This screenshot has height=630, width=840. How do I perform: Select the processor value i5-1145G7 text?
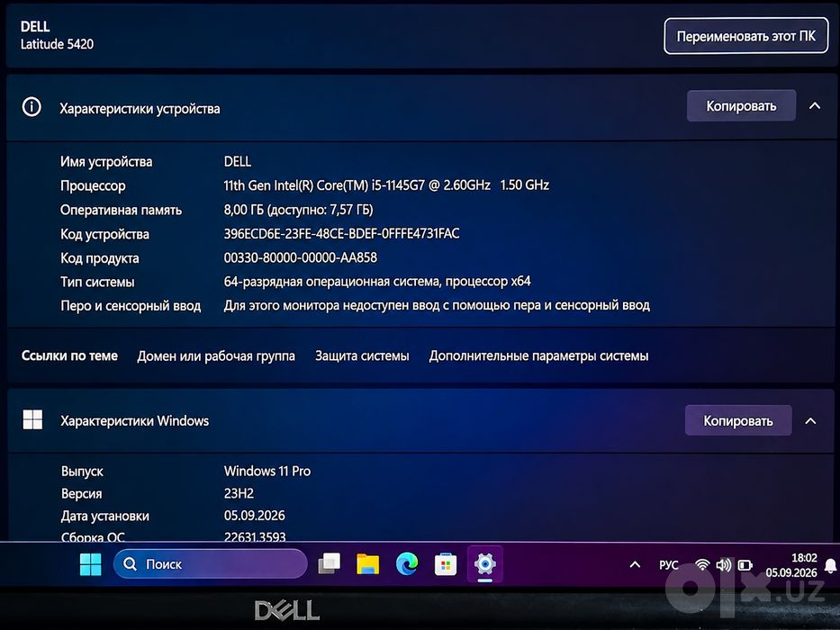coord(386,185)
